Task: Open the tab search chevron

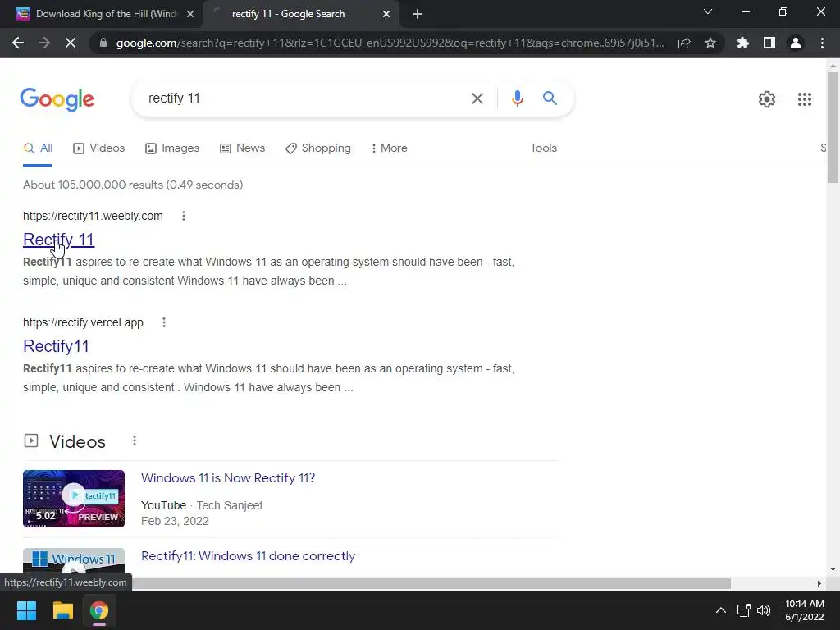Action: click(708, 11)
